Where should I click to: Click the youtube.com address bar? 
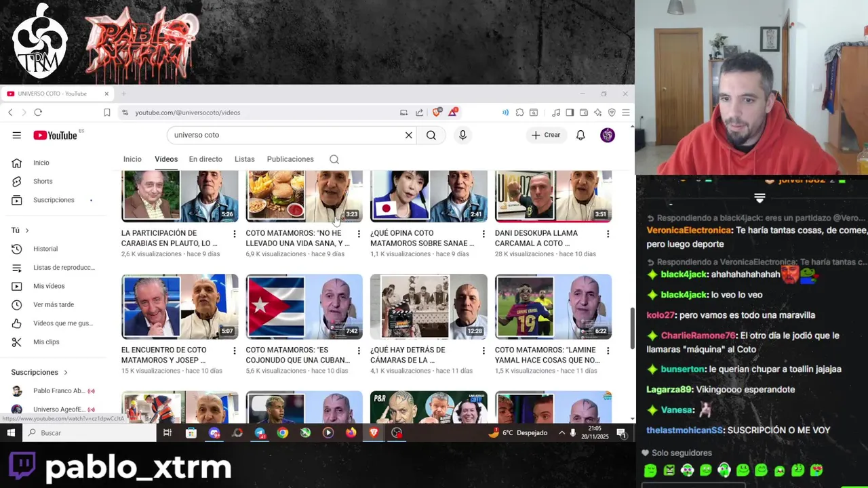[258, 113]
